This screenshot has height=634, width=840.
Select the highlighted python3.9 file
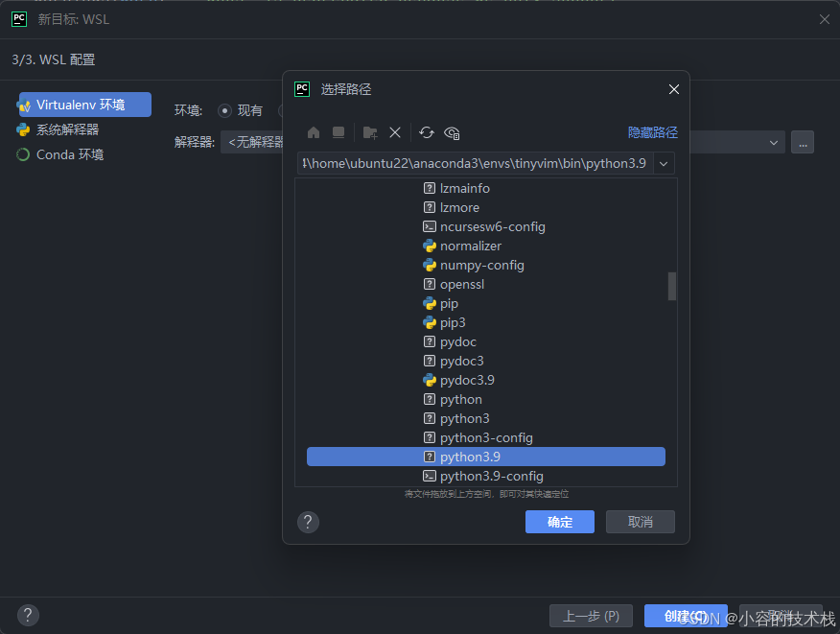click(x=486, y=457)
